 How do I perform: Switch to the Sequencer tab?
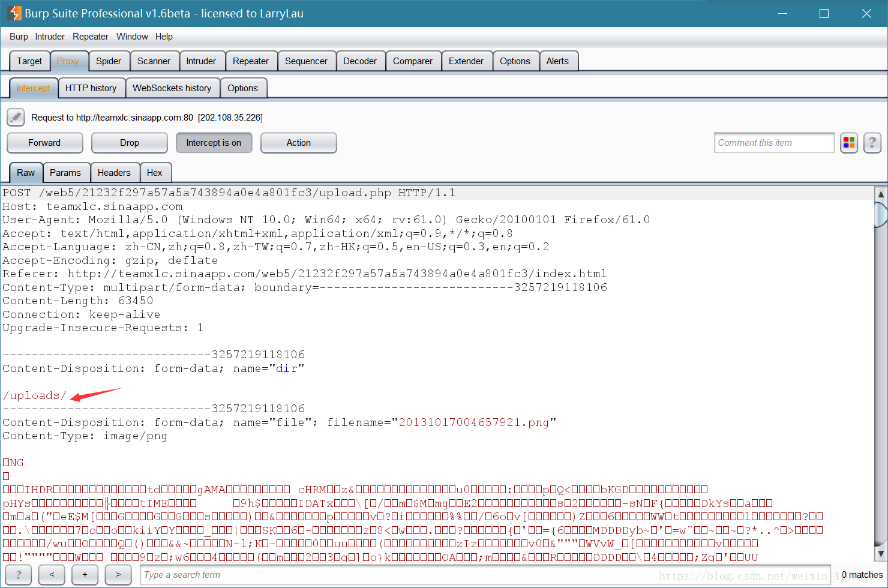click(x=306, y=61)
